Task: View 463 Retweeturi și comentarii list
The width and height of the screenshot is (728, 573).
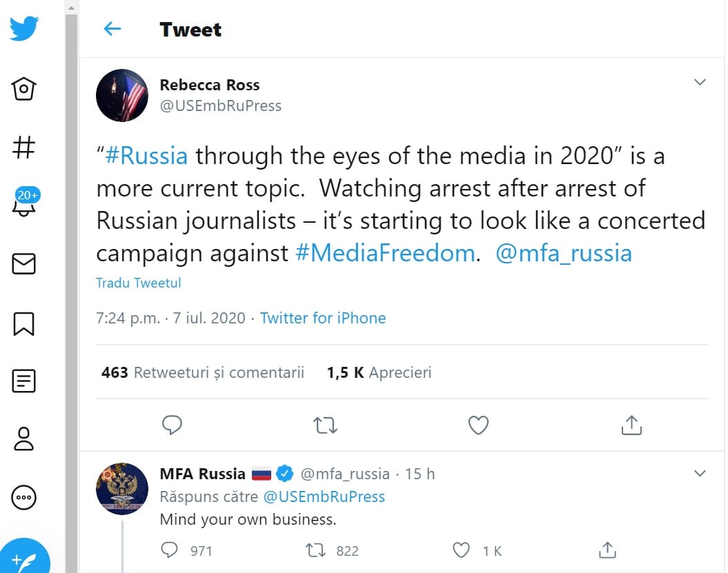Action: pyautogui.click(x=203, y=372)
